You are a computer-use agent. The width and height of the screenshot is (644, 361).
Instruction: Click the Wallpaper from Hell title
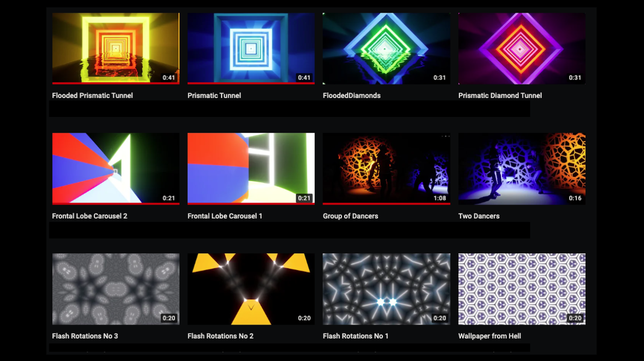point(490,336)
